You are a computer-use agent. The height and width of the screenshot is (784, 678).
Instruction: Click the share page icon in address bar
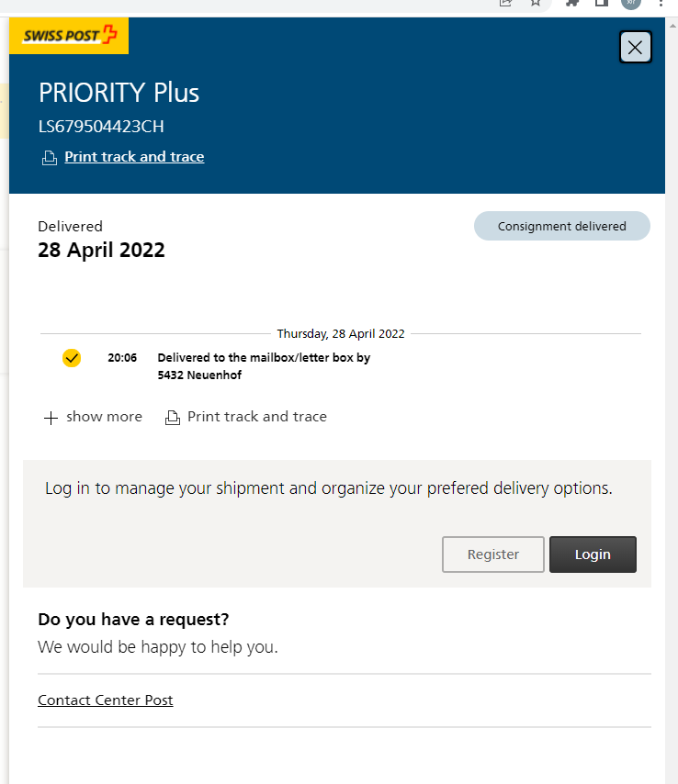tap(505, 3)
